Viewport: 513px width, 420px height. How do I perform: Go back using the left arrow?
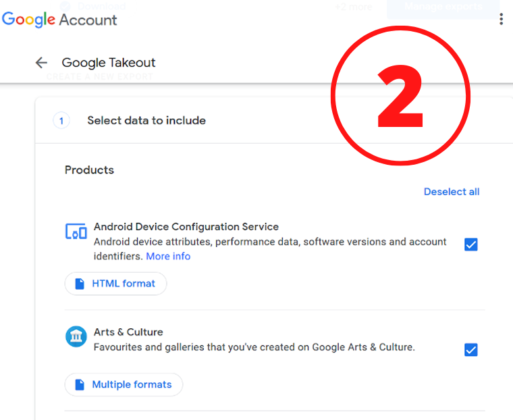[41, 63]
